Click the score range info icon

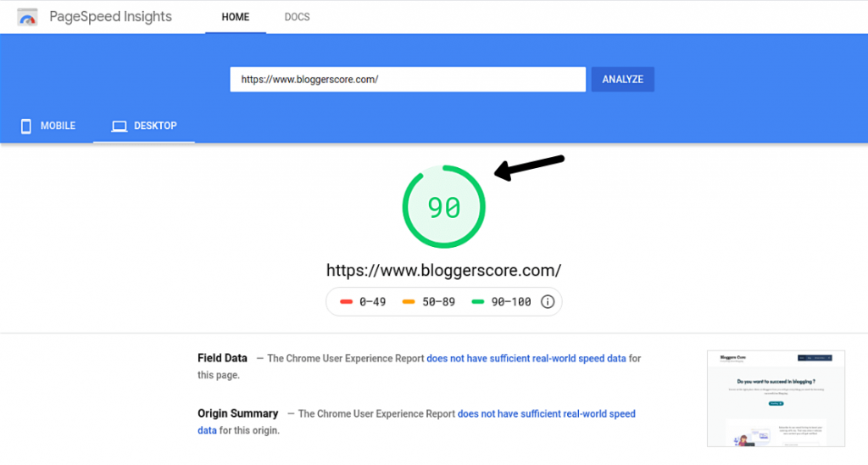coord(548,302)
